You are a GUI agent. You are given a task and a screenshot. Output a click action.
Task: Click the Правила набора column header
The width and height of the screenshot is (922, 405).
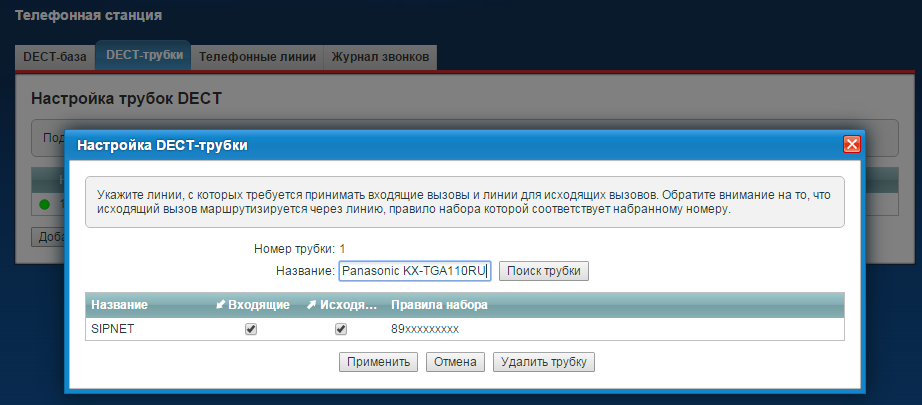coord(439,304)
